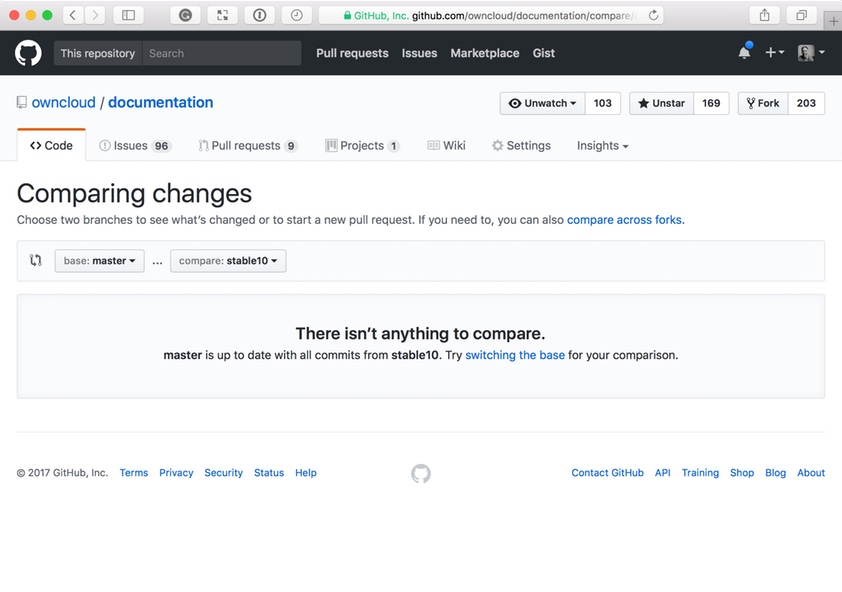
Task: Click the compare across forks link
Action: [623, 219]
